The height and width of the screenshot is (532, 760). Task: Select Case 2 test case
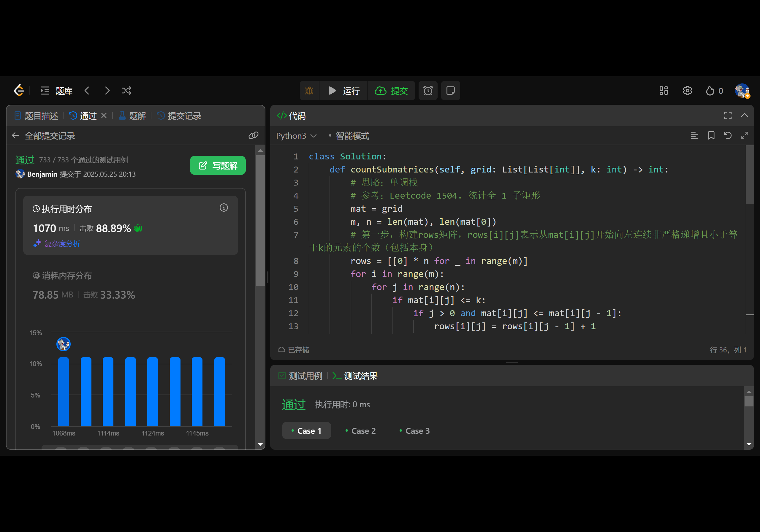click(360, 431)
